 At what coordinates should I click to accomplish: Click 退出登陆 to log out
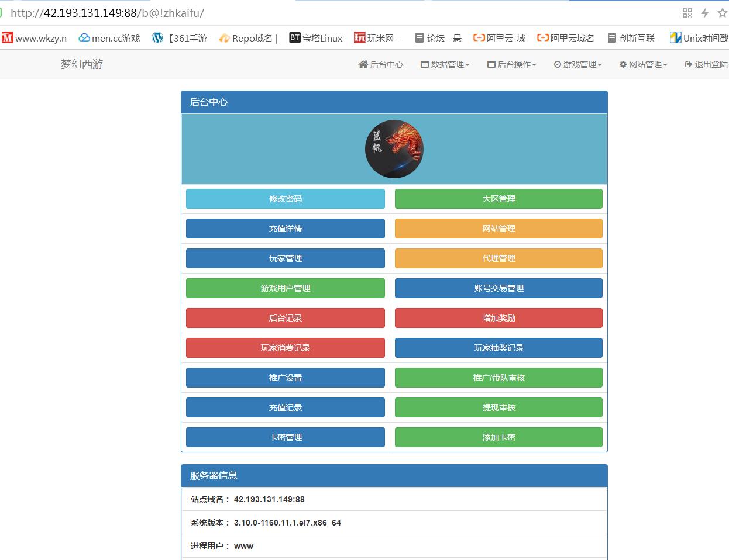706,64
